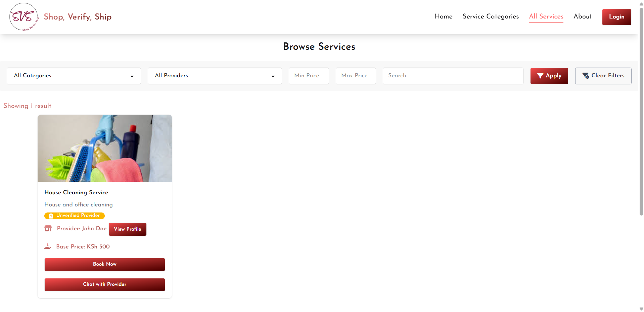The image size is (644, 312).
Task: Click View Profile for John Doe
Action: (128, 229)
